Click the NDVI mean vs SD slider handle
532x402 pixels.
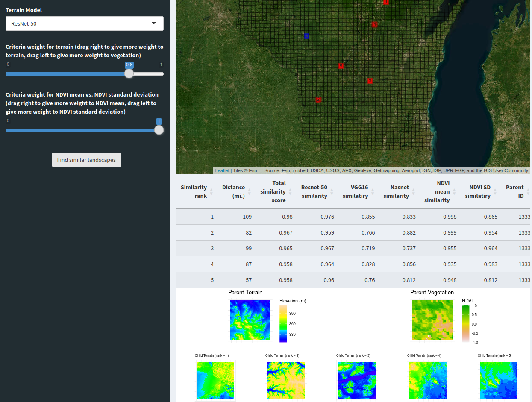(x=159, y=130)
